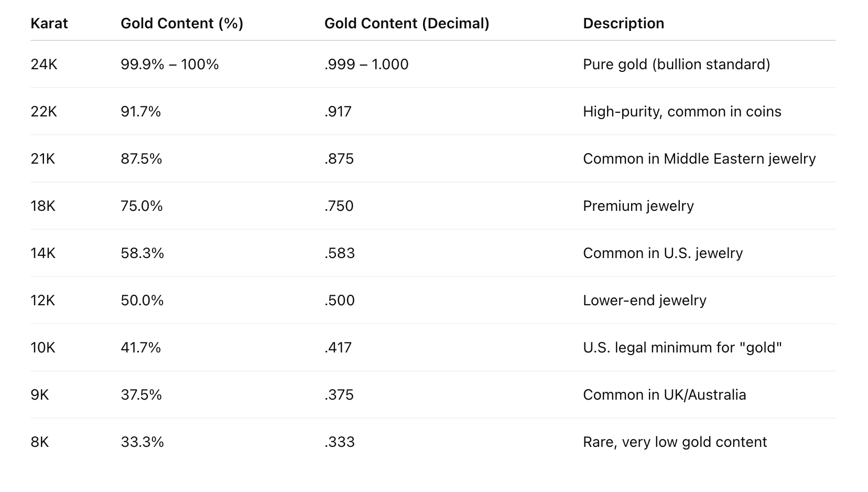
Task: Select the .750 decimal cell
Action: point(339,206)
